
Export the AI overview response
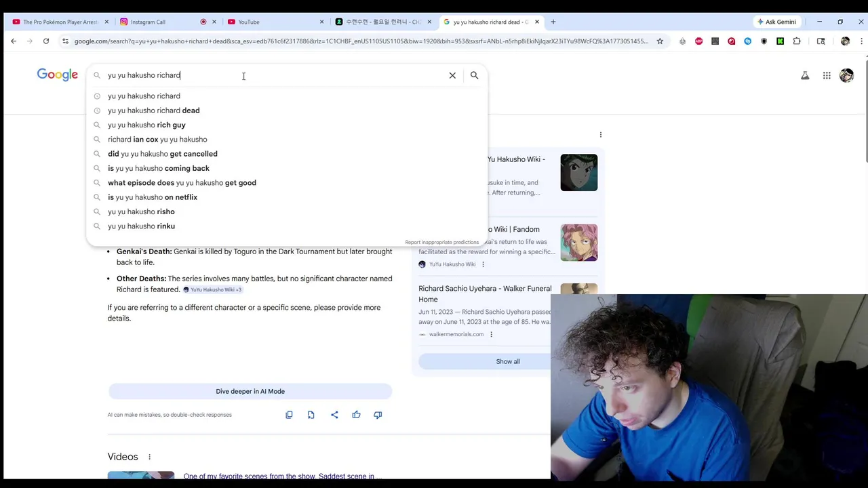pyautogui.click(x=311, y=415)
